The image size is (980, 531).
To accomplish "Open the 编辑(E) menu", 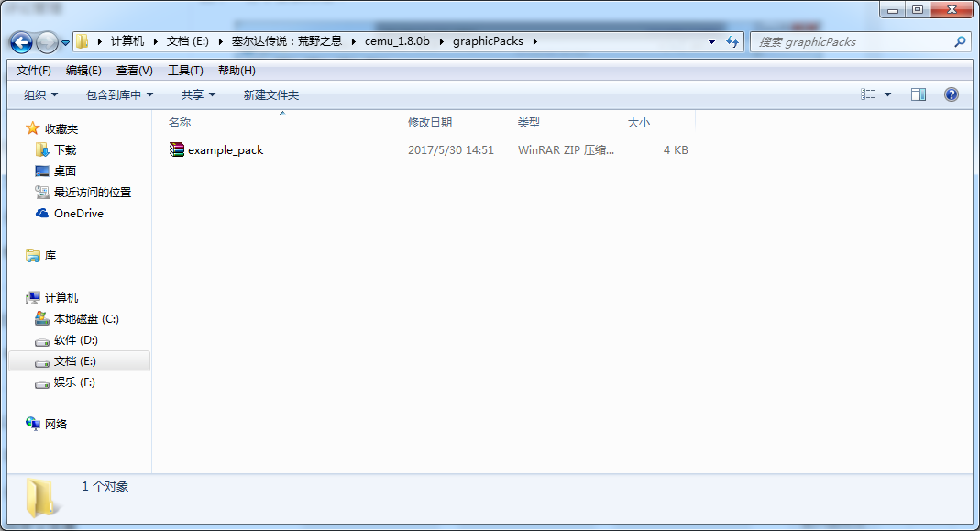I will tap(83, 71).
